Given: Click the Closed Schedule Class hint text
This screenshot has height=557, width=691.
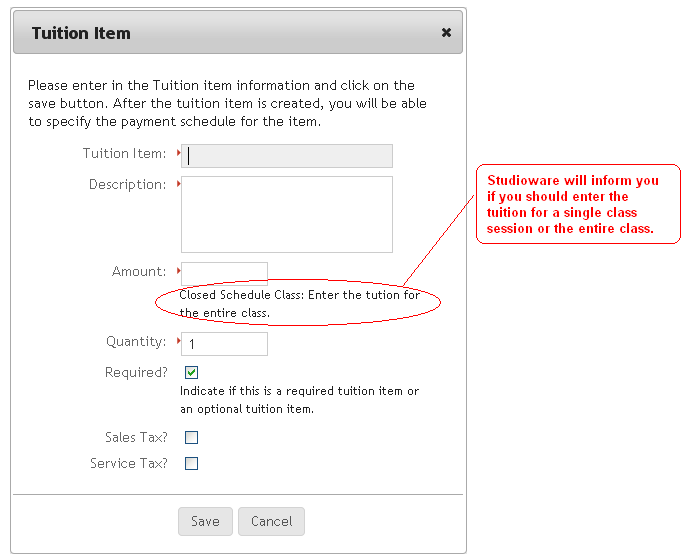Looking at the screenshot, I should click(299, 304).
